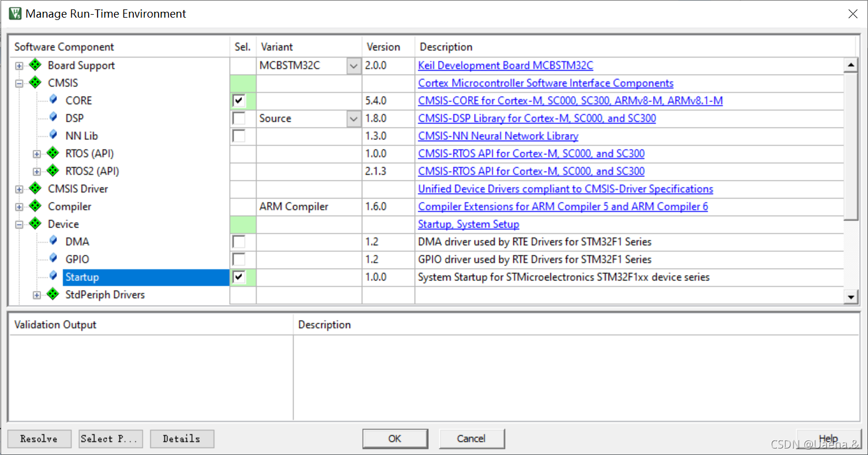
Task: Expand the Compiler tree node
Action: (19, 207)
